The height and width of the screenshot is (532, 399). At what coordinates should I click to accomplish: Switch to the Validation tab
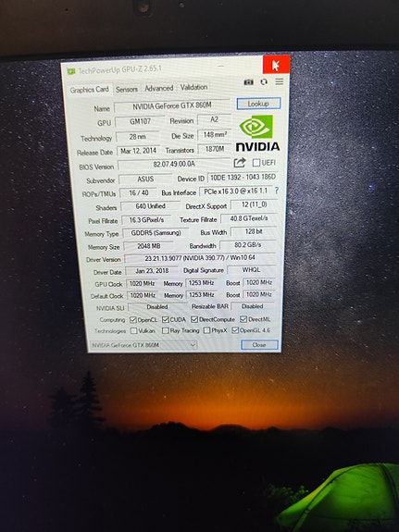pyautogui.click(x=193, y=87)
